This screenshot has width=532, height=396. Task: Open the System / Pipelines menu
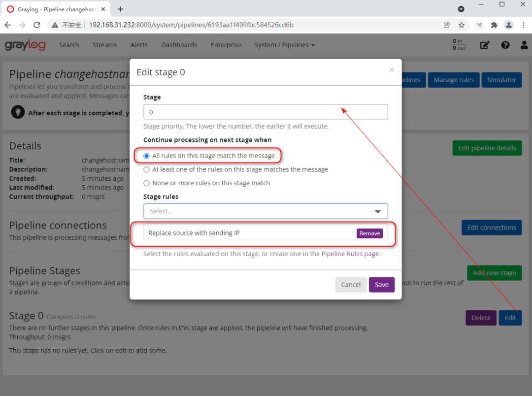pos(284,45)
